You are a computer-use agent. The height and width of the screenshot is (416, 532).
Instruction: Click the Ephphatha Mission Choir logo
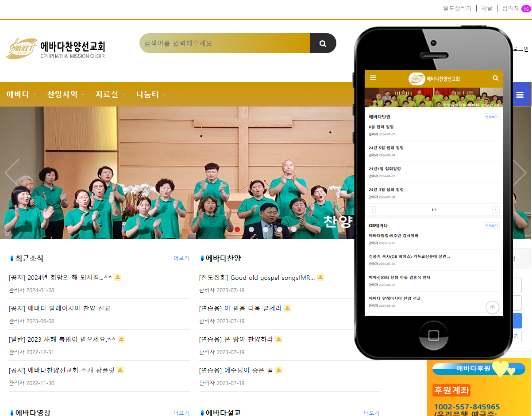coord(56,48)
